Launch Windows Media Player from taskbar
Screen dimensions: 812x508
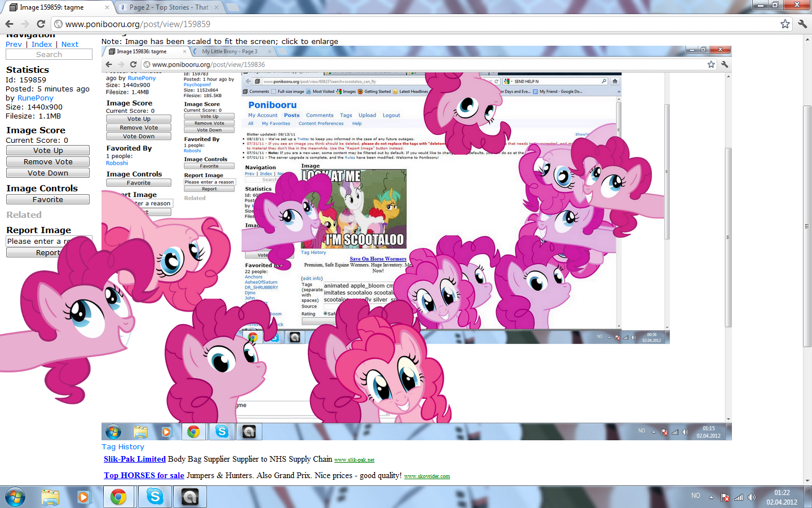coord(83,497)
